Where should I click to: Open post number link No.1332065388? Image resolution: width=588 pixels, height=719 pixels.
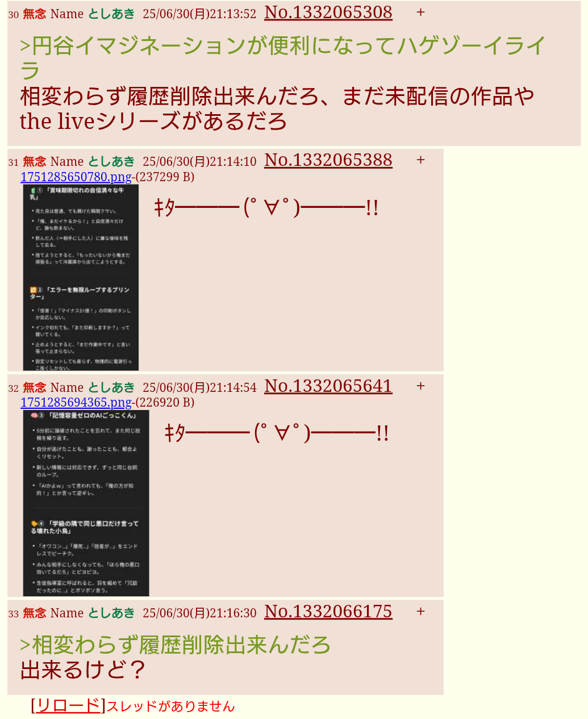click(328, 160)
